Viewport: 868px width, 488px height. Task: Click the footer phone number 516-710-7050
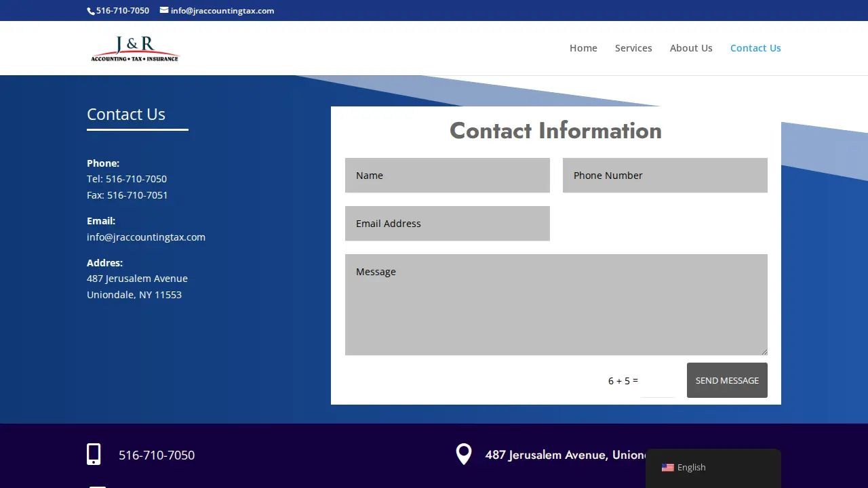[157, 455]
